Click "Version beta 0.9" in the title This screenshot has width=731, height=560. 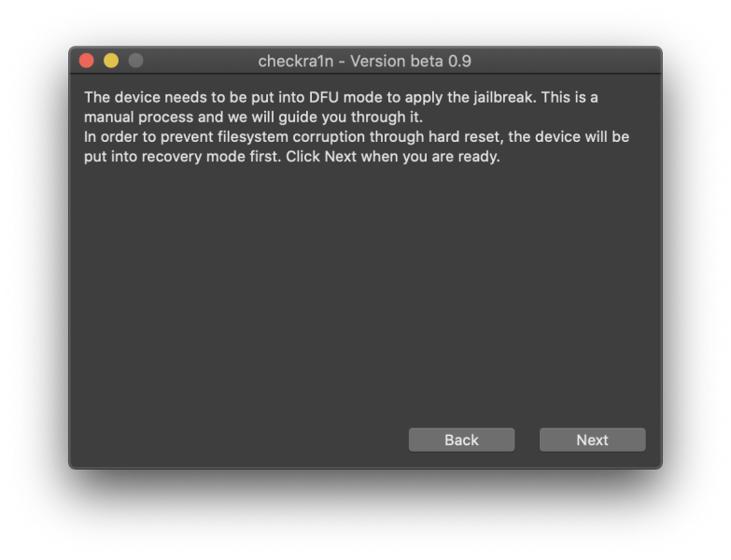tap(411, 62)
